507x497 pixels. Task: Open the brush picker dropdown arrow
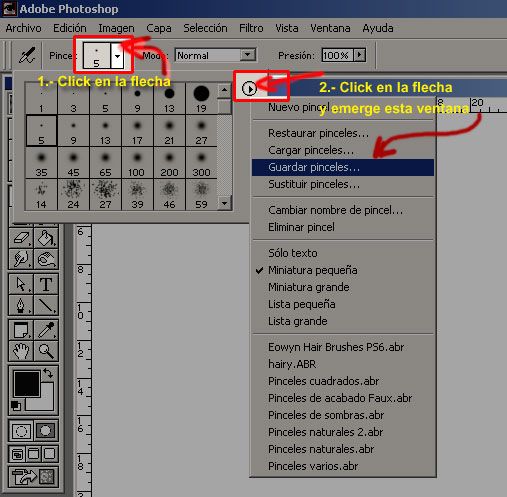117,56
